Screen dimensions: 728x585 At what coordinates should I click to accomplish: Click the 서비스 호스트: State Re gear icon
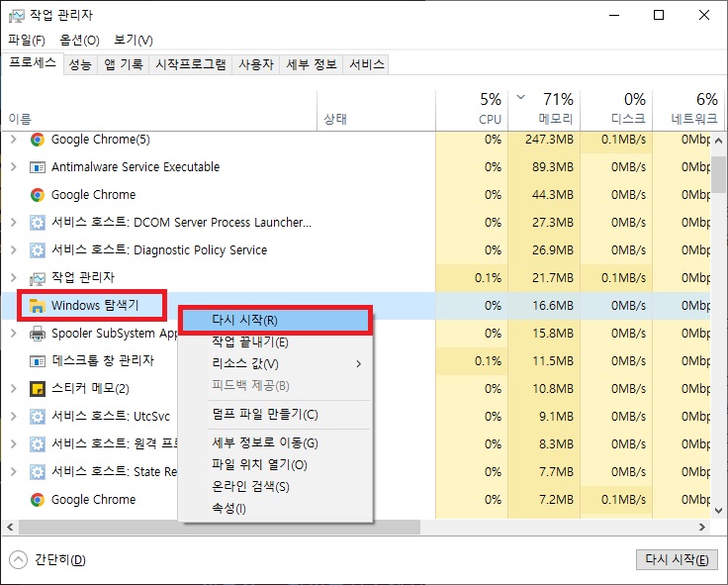point(38,472)
